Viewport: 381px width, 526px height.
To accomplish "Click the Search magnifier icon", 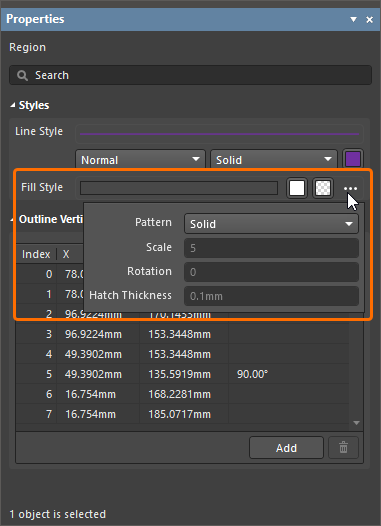I will coord(22,75).
